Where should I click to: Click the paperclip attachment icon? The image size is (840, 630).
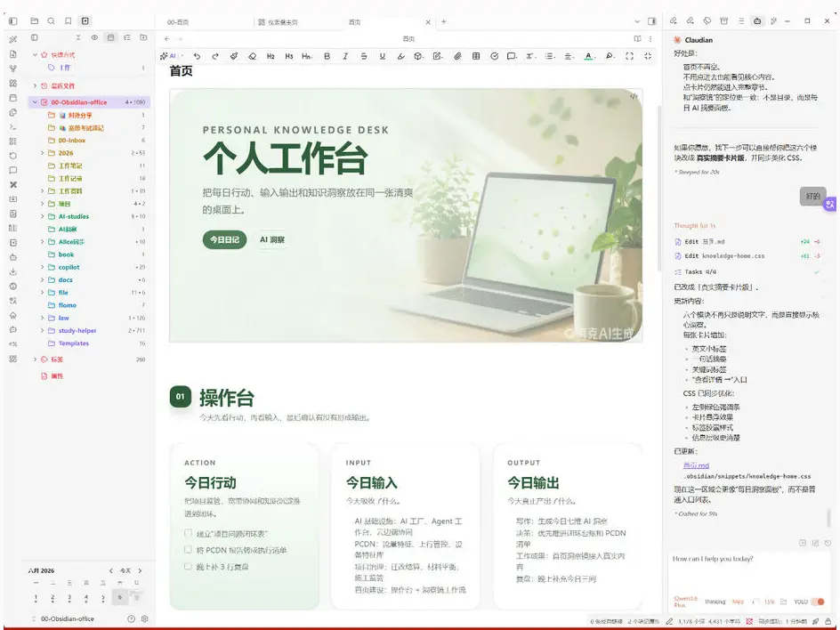457,56
